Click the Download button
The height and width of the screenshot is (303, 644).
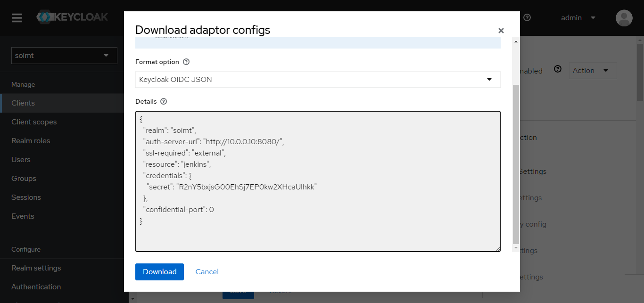[x=159, y=272]
